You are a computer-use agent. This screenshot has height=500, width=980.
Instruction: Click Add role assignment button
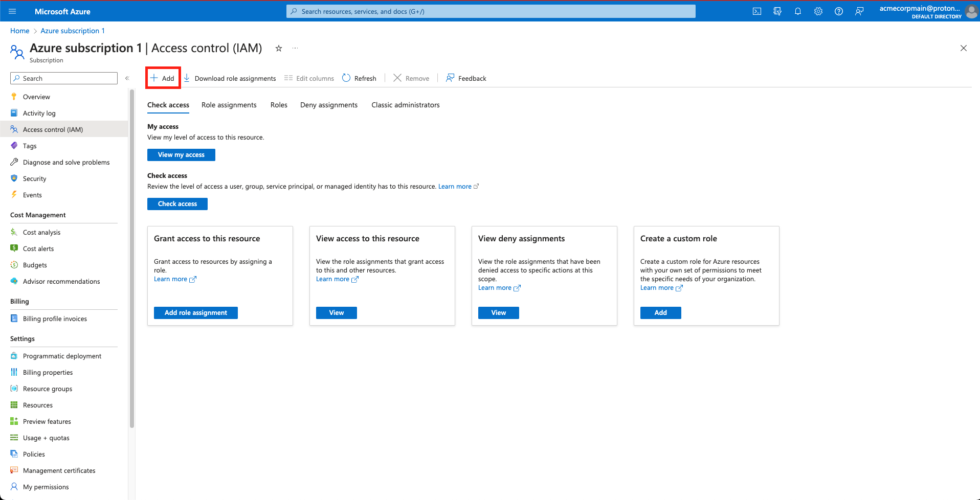click(x=196, y=313)
